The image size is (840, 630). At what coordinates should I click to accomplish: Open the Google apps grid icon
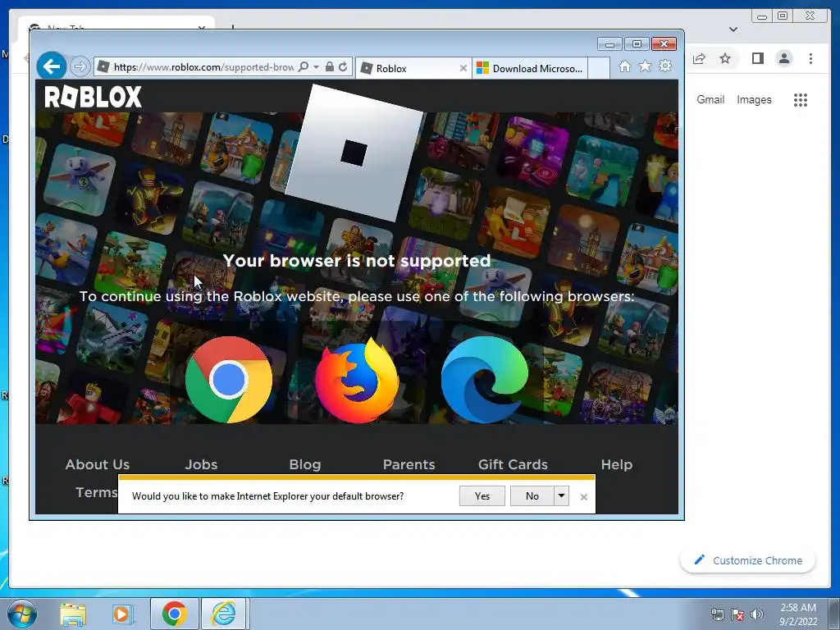(801, 100)
